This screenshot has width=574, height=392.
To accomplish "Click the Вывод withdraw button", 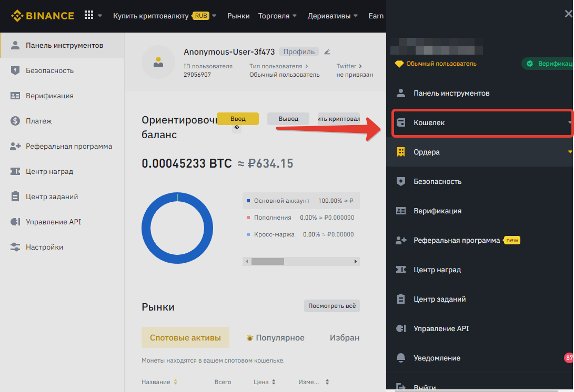I will pos(288,119).
